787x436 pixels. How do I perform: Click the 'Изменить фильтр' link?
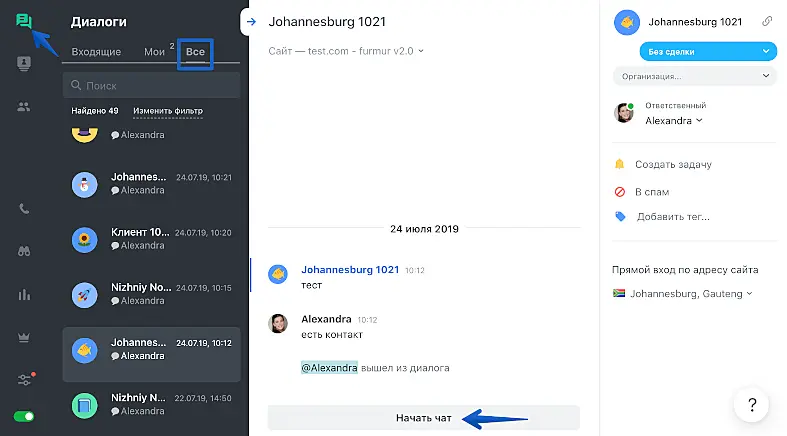(167, 110)
